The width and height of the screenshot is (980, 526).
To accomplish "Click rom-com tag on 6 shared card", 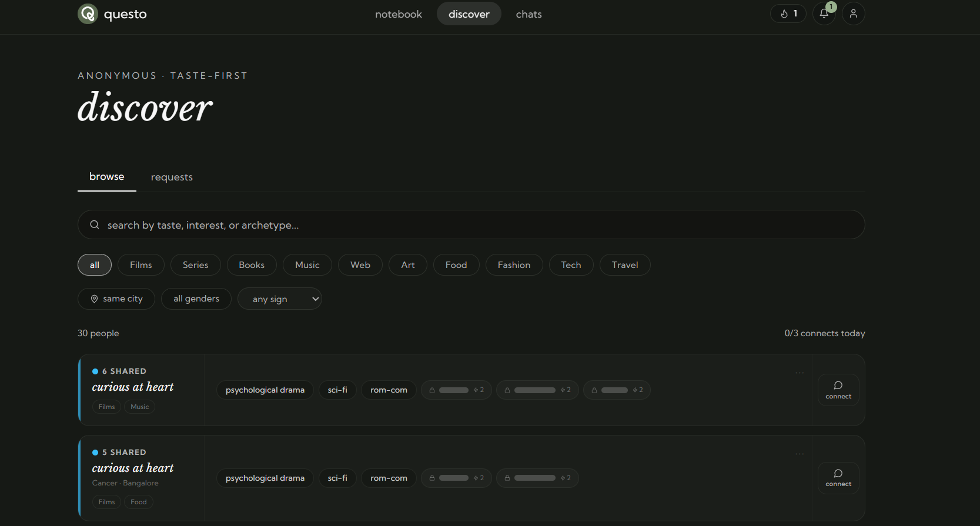I will click(x=389, y=390).
